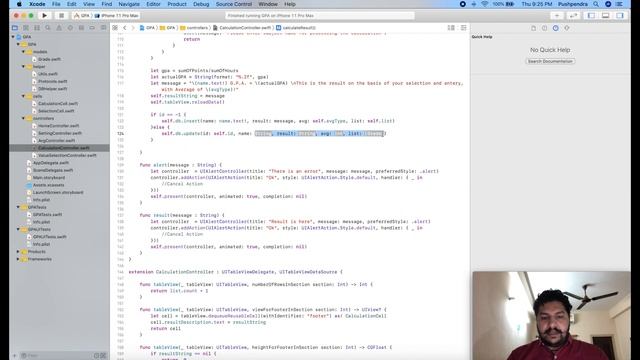This screenshot has height=360, width=640.
Task: Go back in editor history
Action: point(125,28)
